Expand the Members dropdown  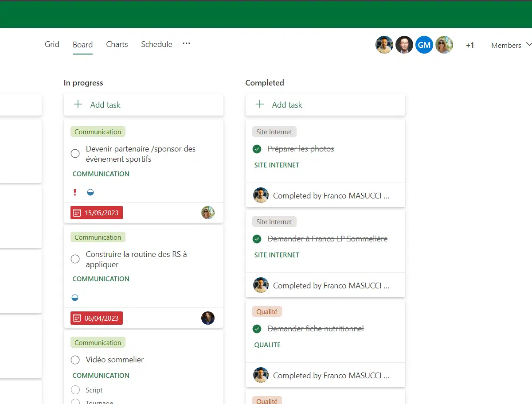click(x=528, y=45)
